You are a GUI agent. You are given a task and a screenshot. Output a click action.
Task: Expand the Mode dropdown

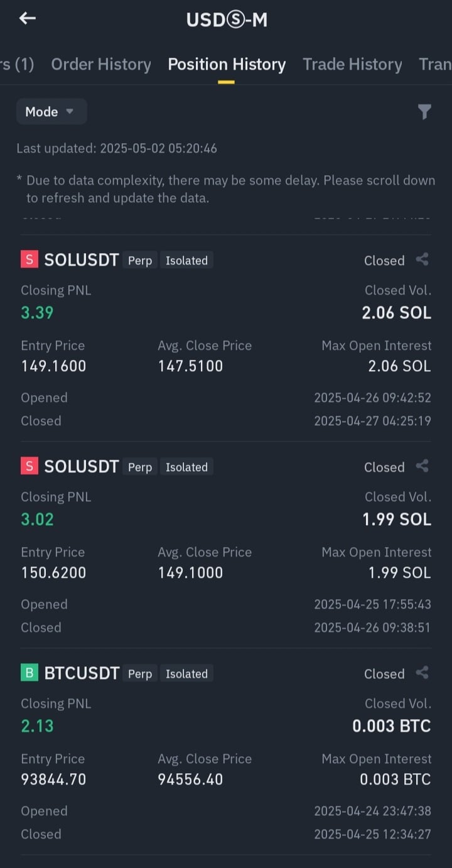[x=51, y=112]
